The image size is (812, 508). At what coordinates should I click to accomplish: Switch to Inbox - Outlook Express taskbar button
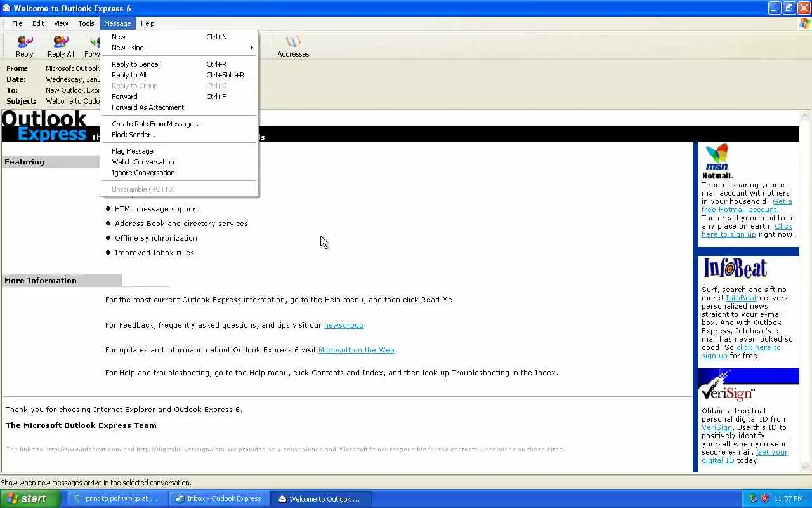point(219,498)
